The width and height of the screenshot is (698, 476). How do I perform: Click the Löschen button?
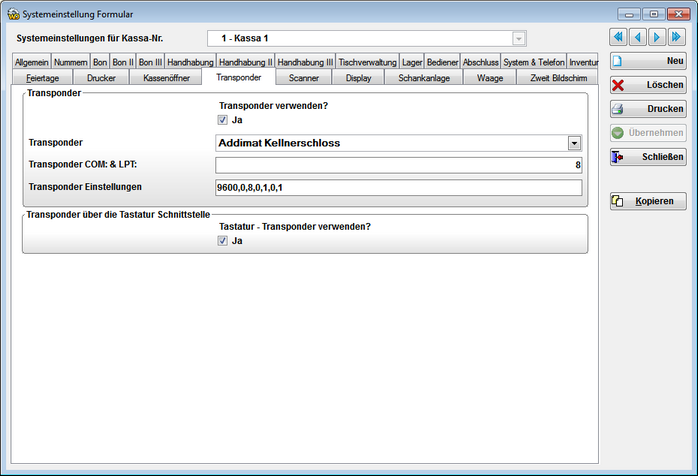point(648,85)
